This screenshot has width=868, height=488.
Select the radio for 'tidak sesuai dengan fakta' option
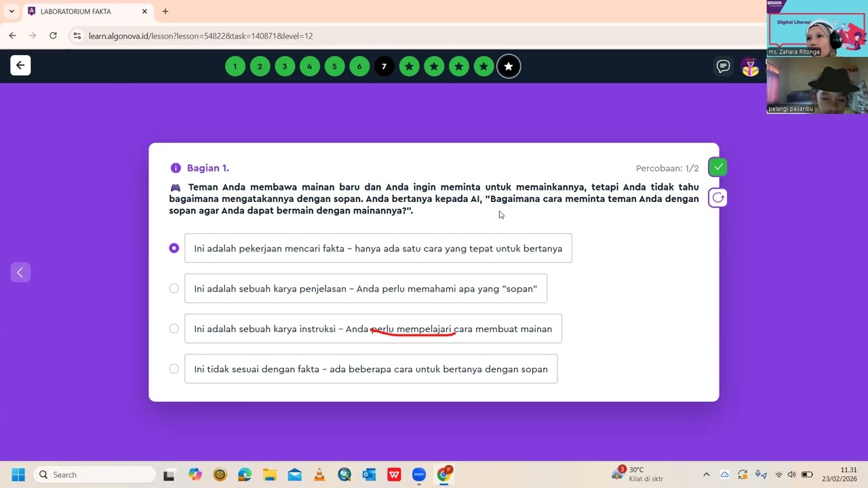[x=174, y=369]
